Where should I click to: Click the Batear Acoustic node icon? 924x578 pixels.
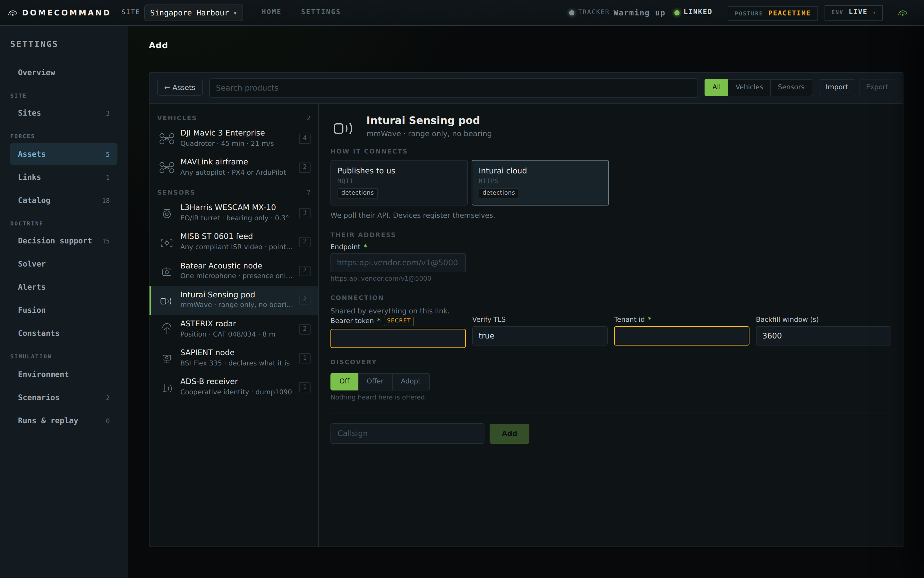[x=167, y=271]
